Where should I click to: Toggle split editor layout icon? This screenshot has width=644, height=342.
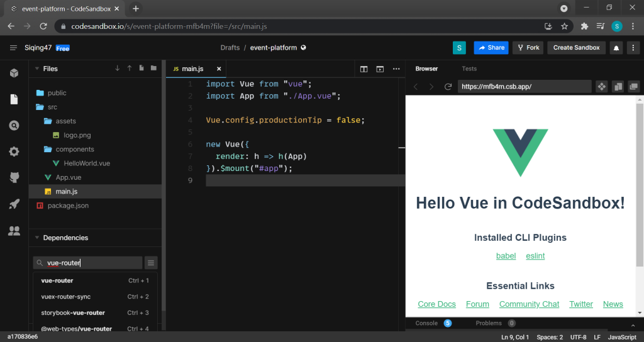[364, 69]
